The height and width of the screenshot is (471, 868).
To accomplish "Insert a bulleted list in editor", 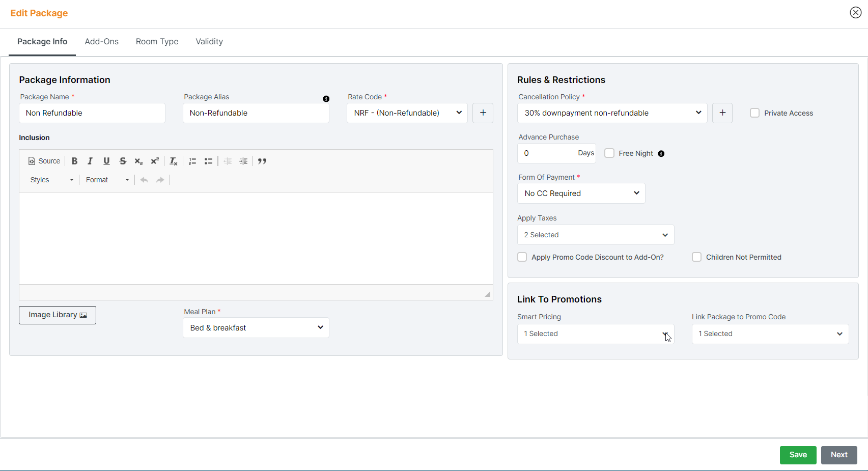I will tap(208, 161).
